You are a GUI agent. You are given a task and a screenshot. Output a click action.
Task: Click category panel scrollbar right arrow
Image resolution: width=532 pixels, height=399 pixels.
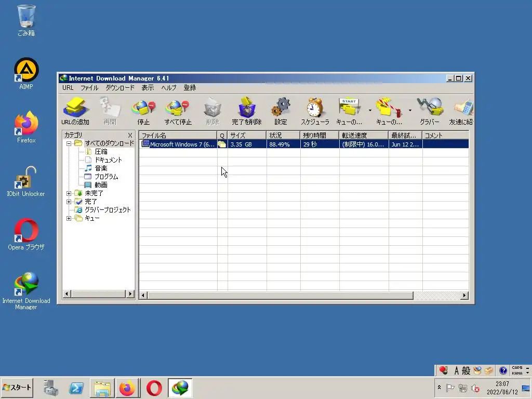(130, 294)
